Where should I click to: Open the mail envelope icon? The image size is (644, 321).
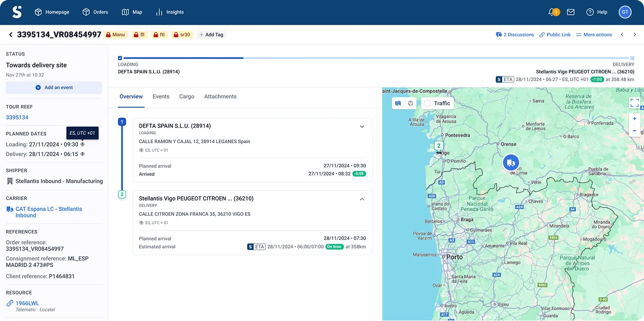571,12
